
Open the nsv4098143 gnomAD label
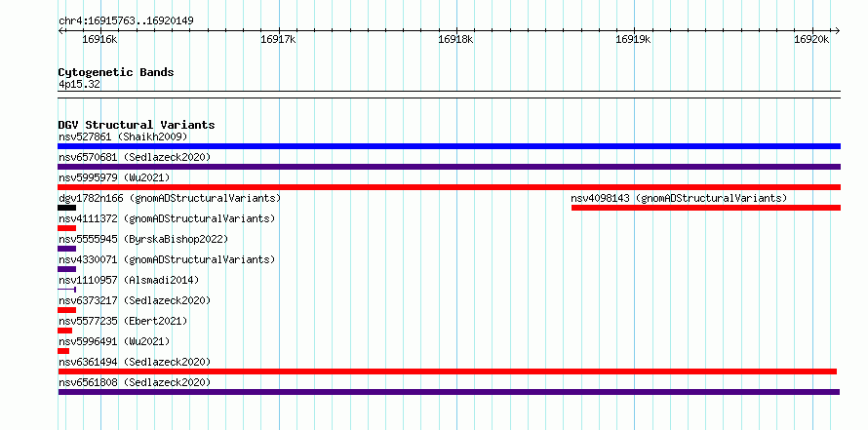click(679, 198)
